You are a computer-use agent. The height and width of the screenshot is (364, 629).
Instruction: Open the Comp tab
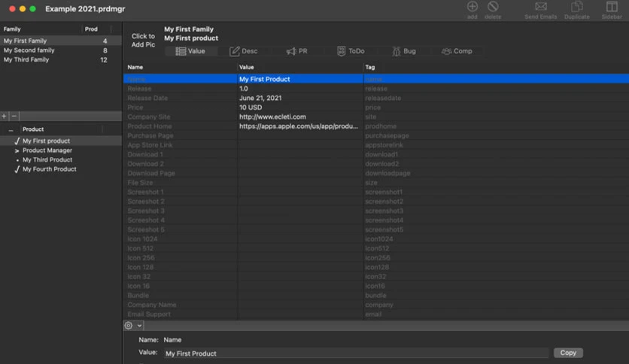pyautogui.click(x=457, y=51)
